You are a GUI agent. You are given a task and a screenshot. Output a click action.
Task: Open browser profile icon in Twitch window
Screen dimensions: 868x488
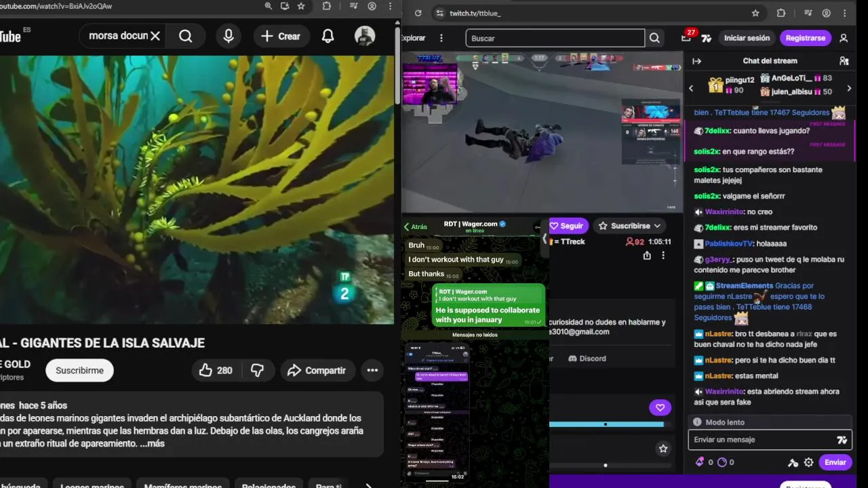827,13
